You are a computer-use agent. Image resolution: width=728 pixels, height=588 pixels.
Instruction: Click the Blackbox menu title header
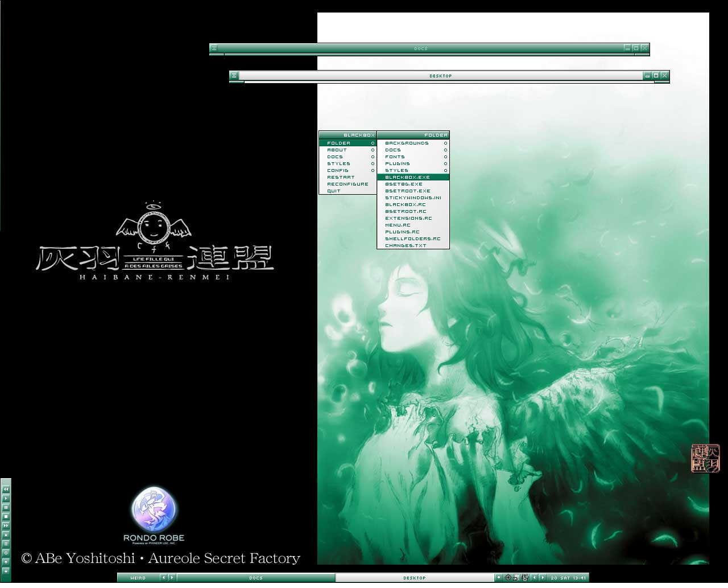[x=348, y=135]
